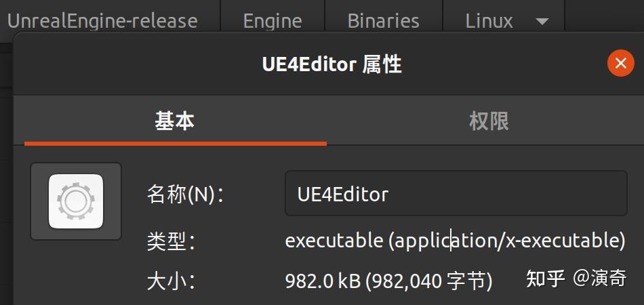Switch to the 权限 tab

tap(489, 121)
